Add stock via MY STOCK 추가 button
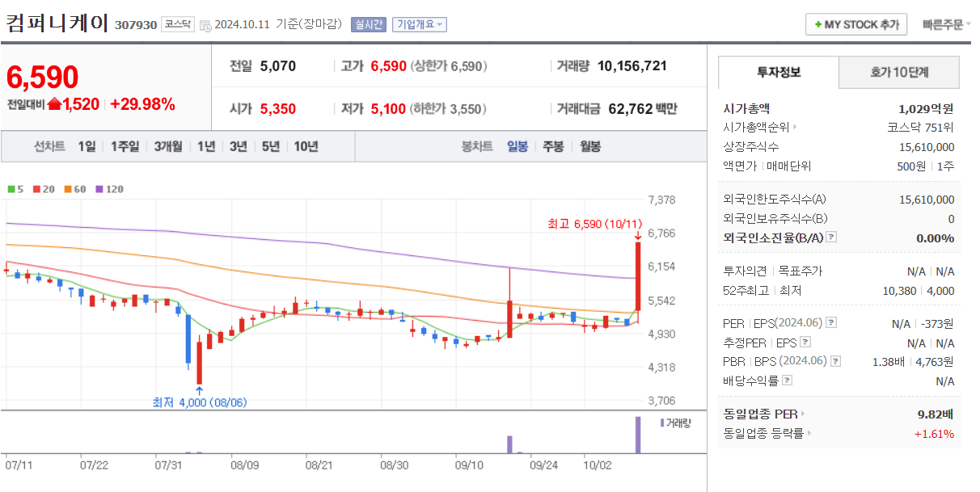980x492 pixels. pos(856,24)
